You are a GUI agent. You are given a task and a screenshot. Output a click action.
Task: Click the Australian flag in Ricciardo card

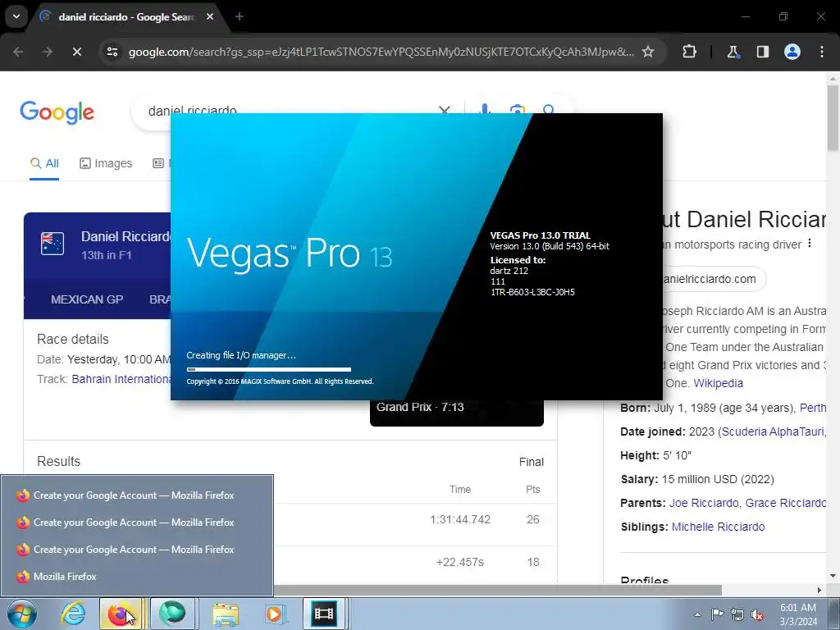point(52,244)
